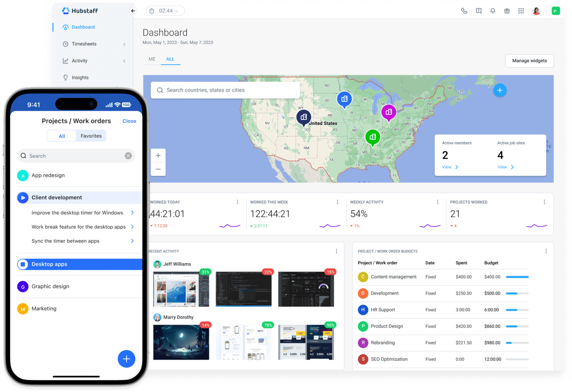
Task: Click the blue plus button on map
Action: tap(500, 90)
